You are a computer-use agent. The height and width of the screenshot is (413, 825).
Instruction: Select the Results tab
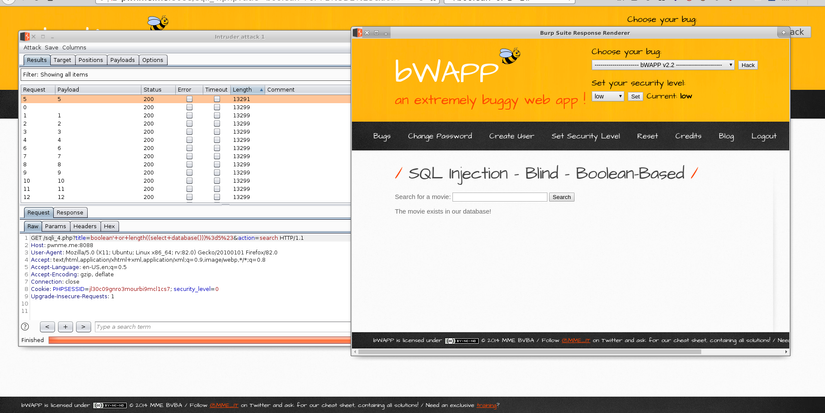[37, 60]
